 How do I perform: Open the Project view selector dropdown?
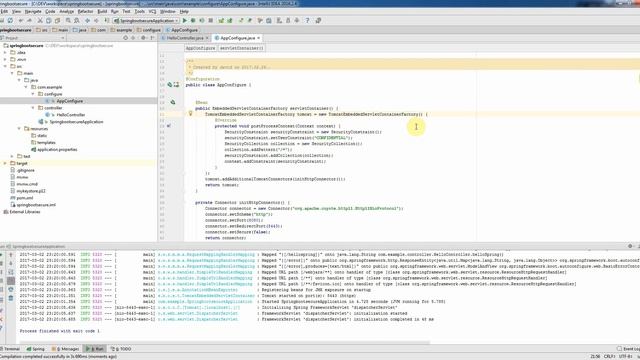(x=33, y=38)
